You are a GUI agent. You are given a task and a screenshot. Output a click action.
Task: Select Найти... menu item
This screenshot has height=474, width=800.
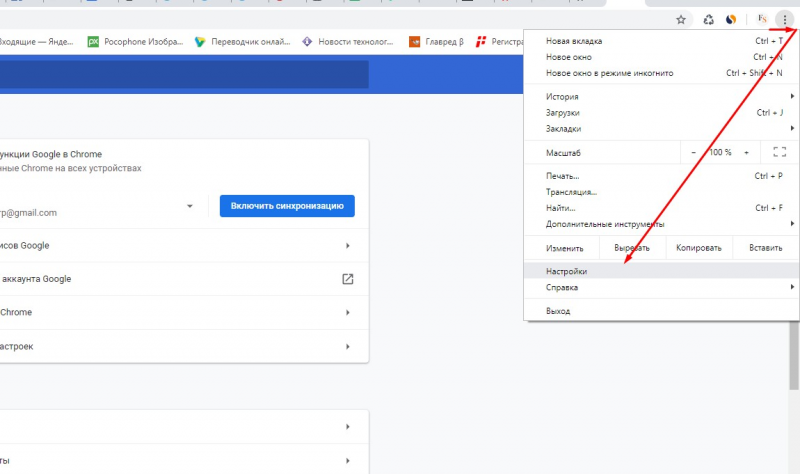(x=661, y=208)
